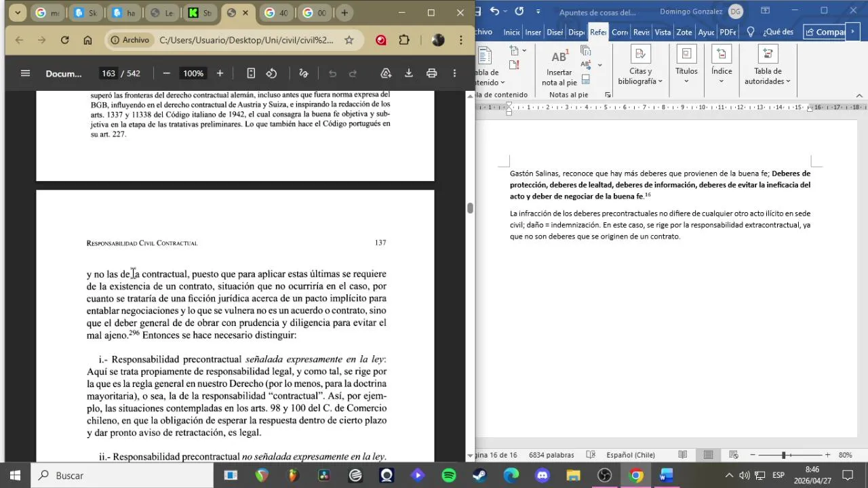Image resolution: width=868 pixels, height=488 pixels.
Task: Open the Insertar tab in Word
Action: coord(533,32)
